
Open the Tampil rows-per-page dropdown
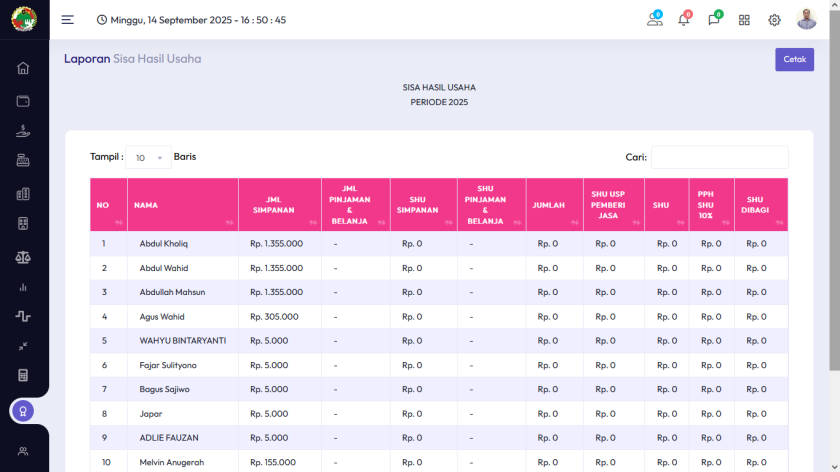[148, 158]
